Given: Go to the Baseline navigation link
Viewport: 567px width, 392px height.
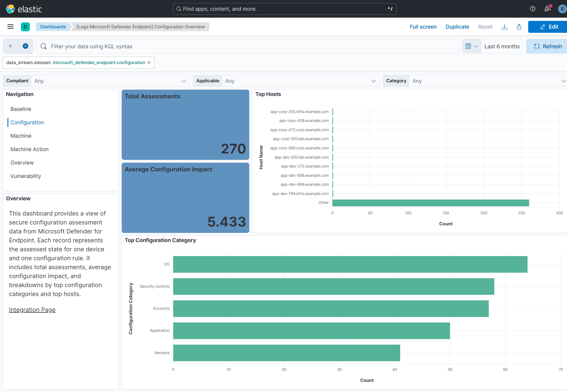Looking at the screenshot, I should [21, 109].
